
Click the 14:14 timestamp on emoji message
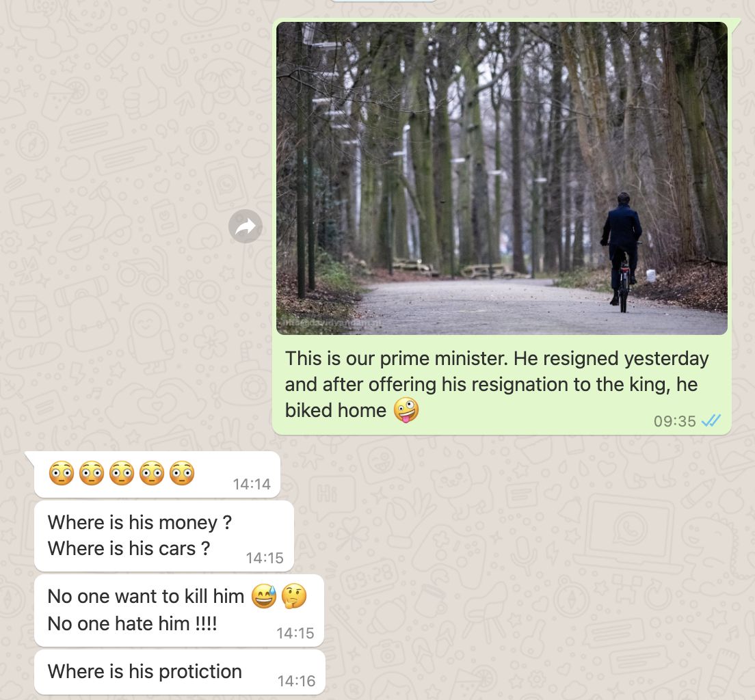252,484
